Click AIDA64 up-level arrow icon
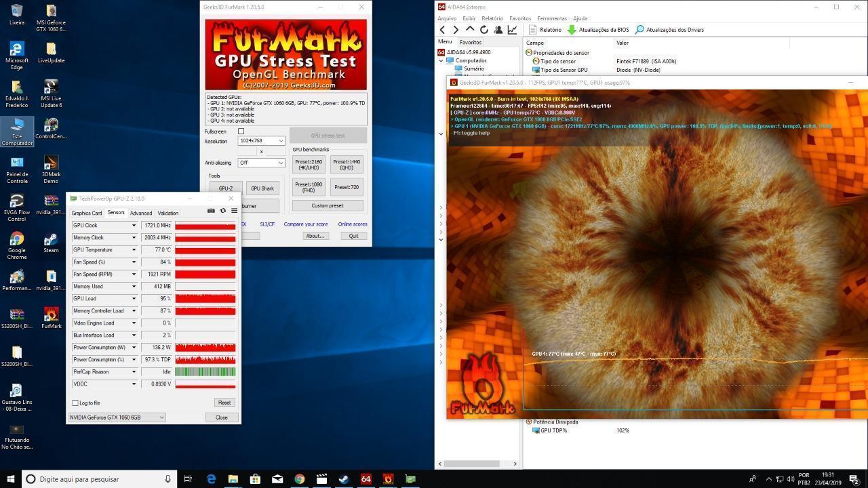Viewport: 868px width, 488px height. pos(470,30)
